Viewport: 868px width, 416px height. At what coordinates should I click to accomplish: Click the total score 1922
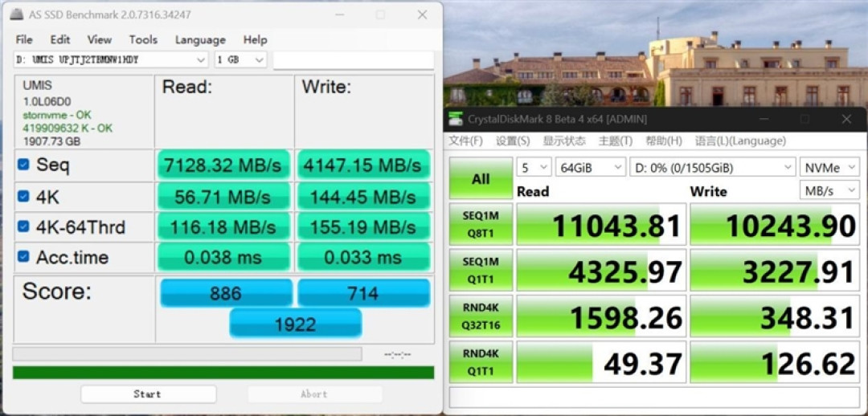tap(296, 324)
